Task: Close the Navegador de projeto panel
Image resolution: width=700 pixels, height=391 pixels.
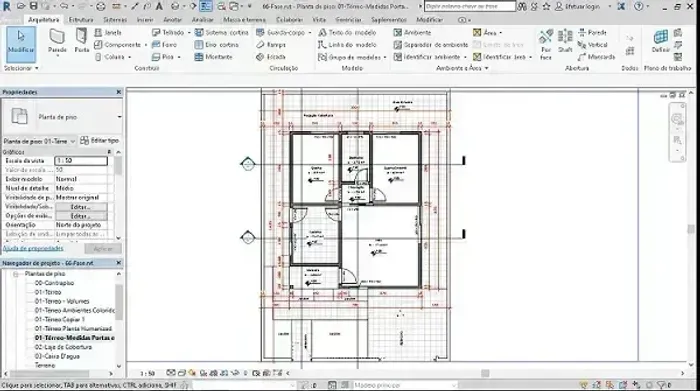Action: coord(119,263)
